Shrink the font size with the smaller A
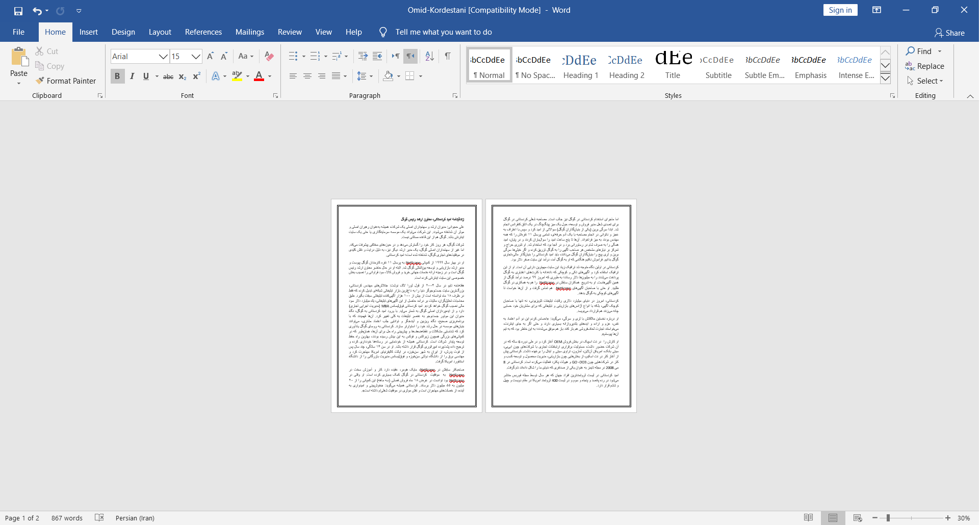 [x=224, y=56]
